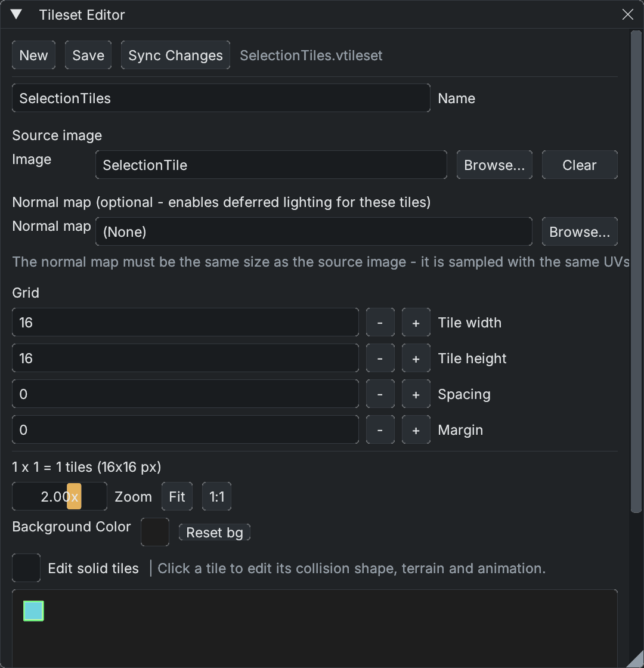This screenshot has width=644, height=668.
Task: Focus the Tile height value field
Action: coord(185,358)
